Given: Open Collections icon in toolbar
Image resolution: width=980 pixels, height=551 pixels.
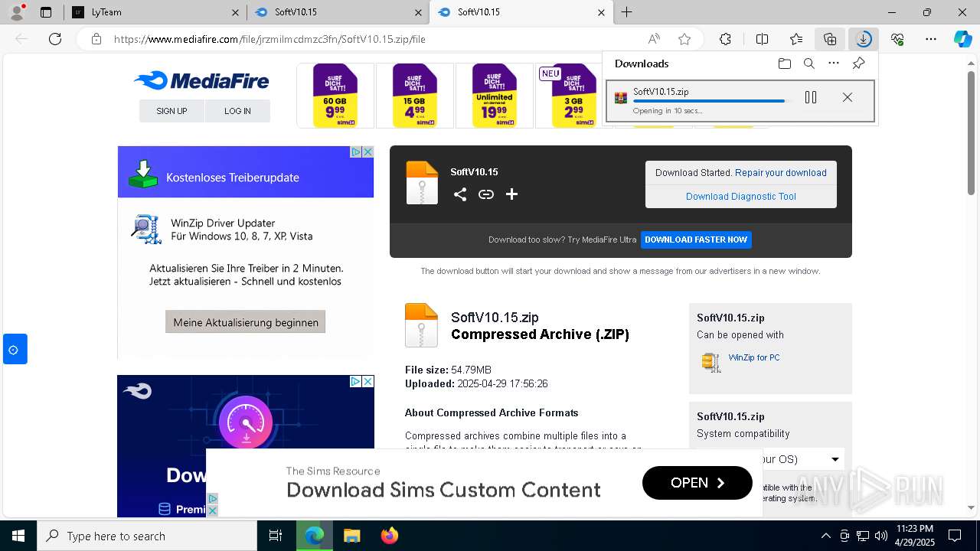Looking at the screenshot, I should [830, 39].
